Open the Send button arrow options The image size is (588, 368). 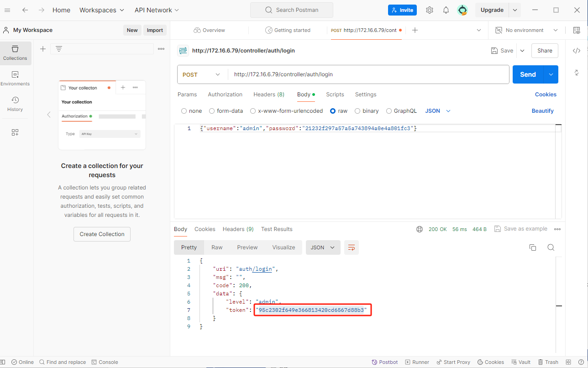pyautogui.click(x=551, y=74)
